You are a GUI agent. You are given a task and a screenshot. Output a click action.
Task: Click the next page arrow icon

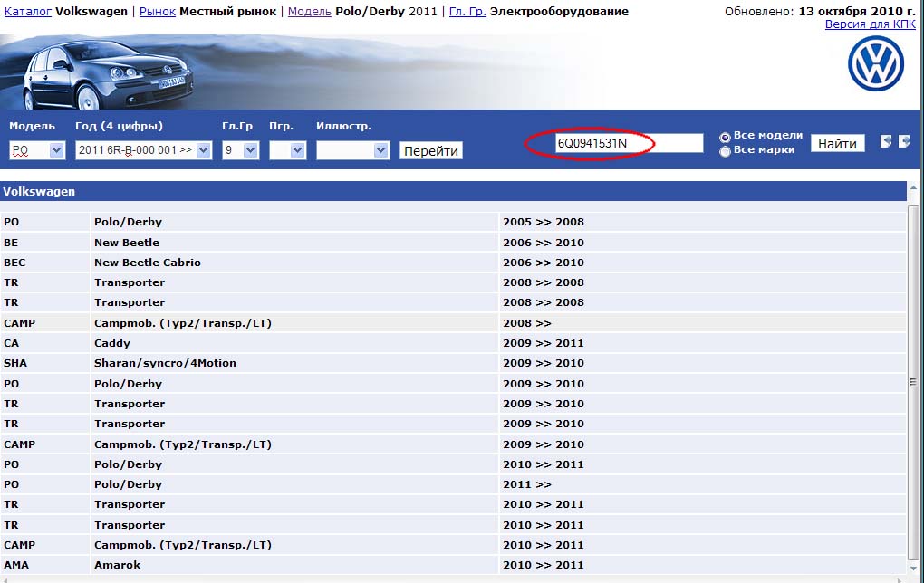pyautogui.click(x=903, y=142)
